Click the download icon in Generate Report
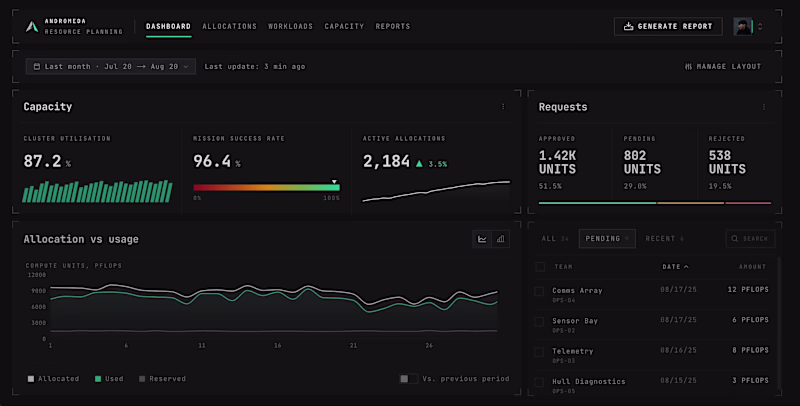Screen dimensions: 800x406 (629, 27)
